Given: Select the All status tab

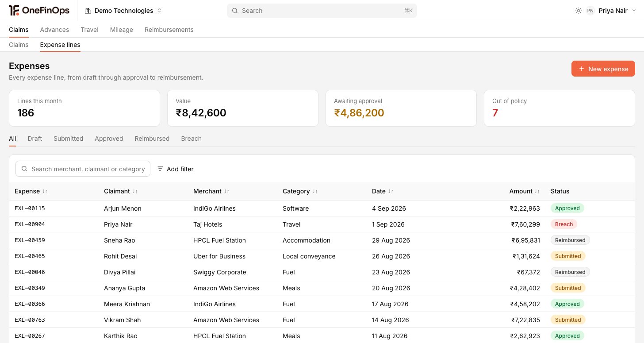Looking at the screenshot, I should tap(12, 139).
